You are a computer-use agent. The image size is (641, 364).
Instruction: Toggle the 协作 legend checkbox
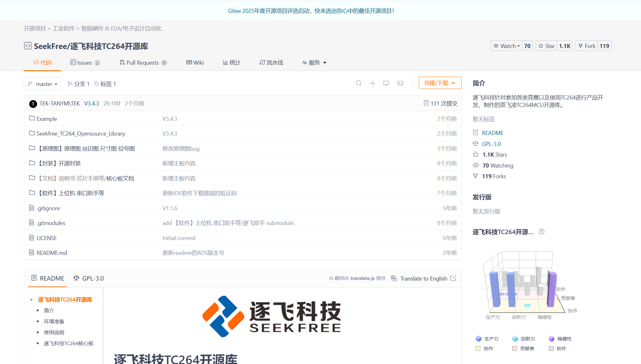[x=478, y=348]
